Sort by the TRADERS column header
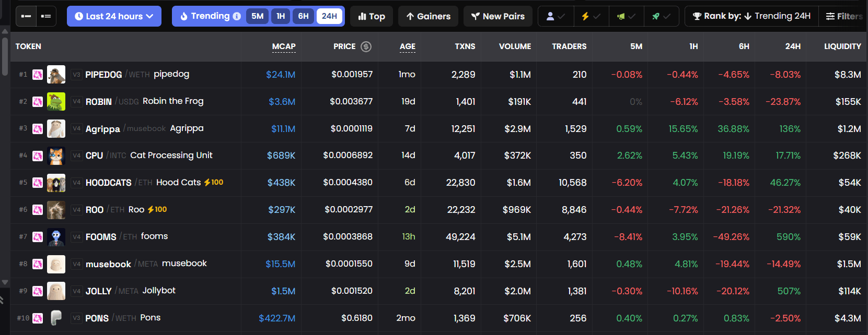This screenshot has width=868, height=335. coord(569,46)
